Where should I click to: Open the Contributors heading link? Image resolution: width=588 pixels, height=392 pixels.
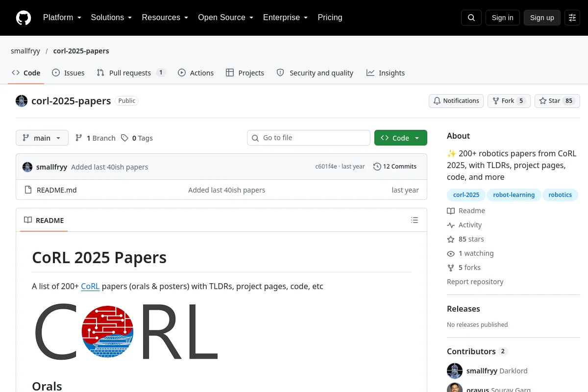pos(477,351)
